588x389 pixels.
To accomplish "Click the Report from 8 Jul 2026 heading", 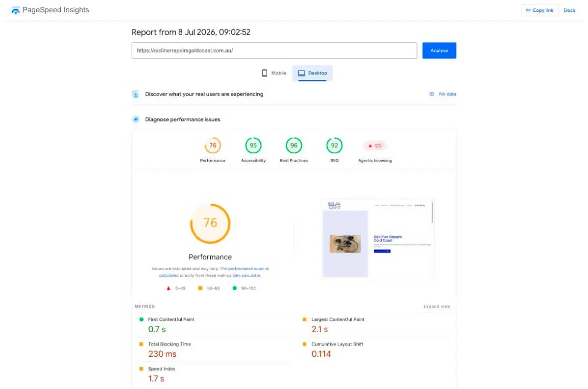I will coord(191,32).
